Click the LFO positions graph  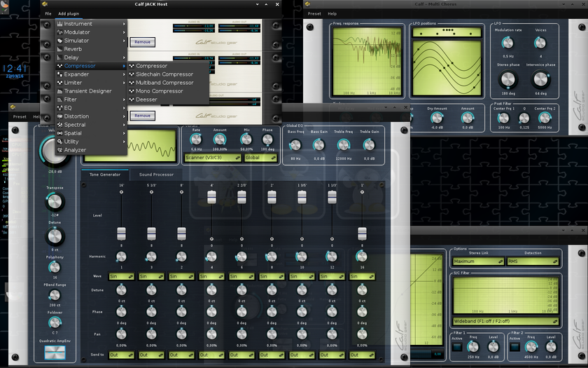[447, 67]
